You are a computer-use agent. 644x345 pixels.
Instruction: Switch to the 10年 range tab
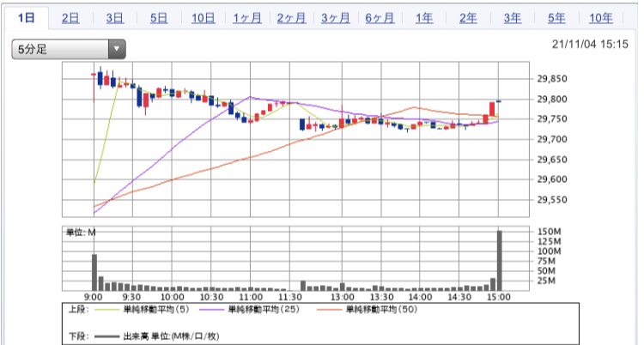[601, 18]
